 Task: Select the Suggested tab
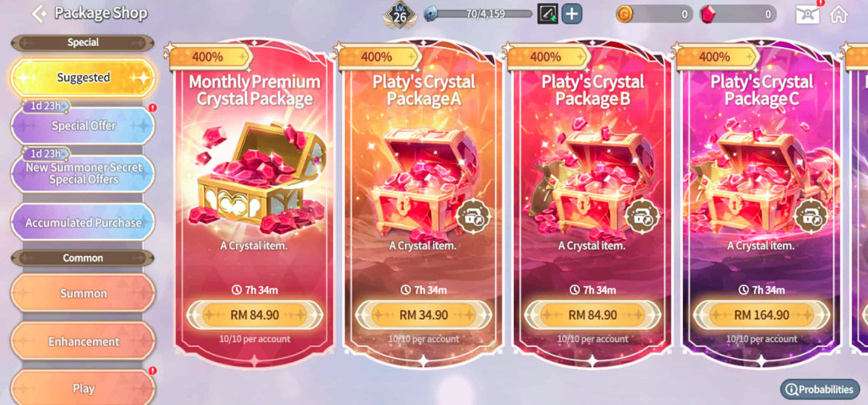click(x=83, y=78)
